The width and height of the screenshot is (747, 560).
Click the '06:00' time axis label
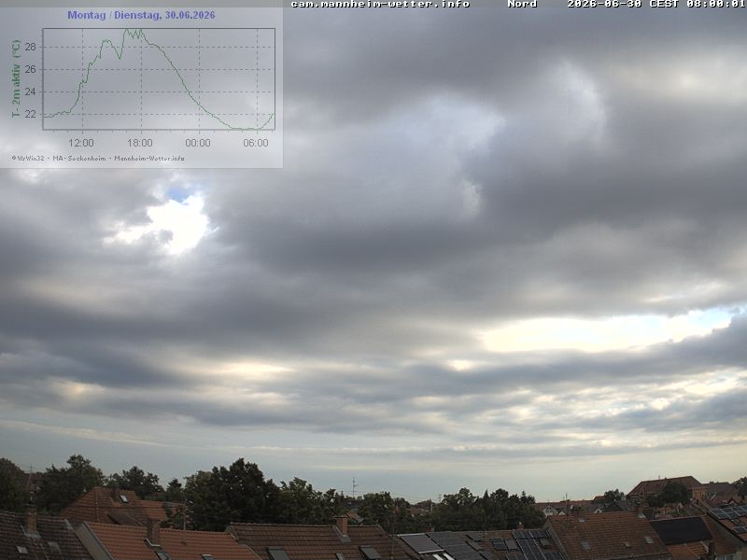(x=256, y=143)
